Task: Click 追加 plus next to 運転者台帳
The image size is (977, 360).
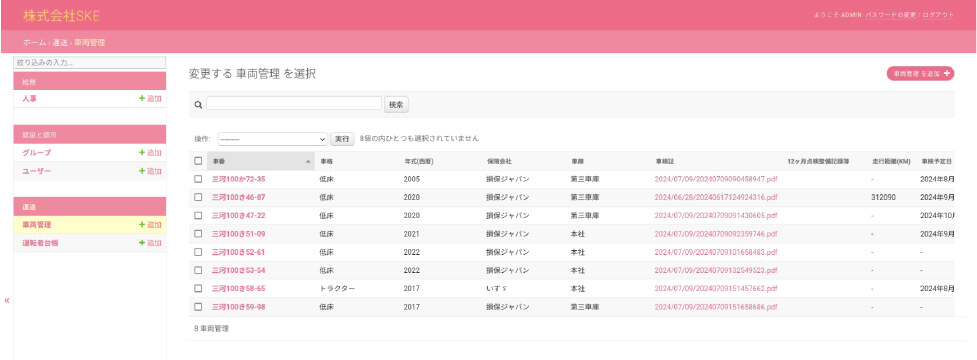Action: click(x=150, y=242)
